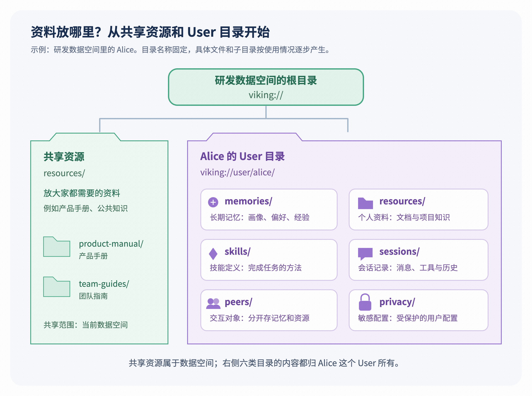Click the product-manual/ label
This screenshot has width=532, height=396.
point(111,243)
